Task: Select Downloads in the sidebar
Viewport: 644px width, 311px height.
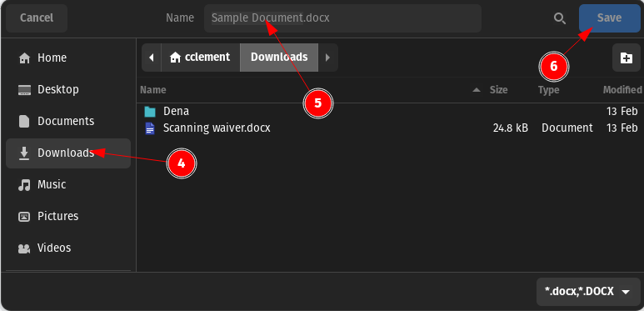Action: (x=68, y=153)
